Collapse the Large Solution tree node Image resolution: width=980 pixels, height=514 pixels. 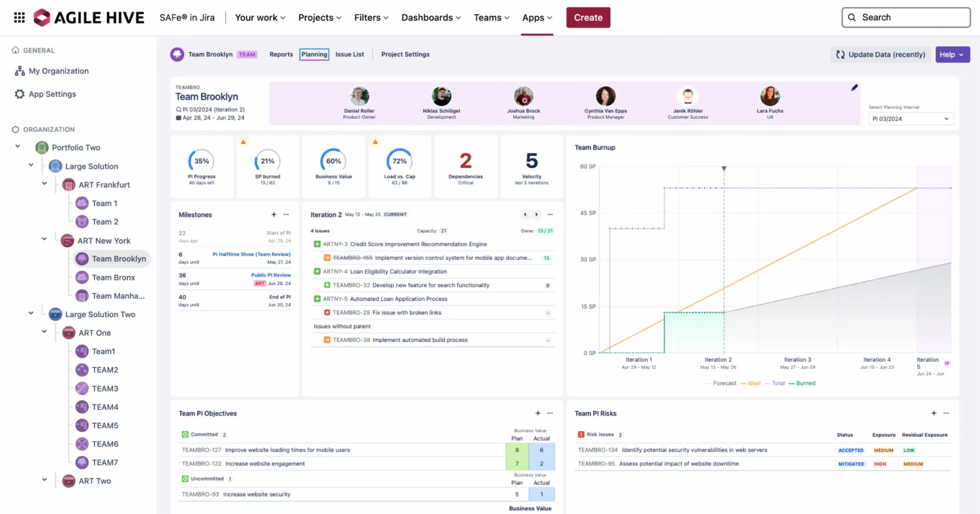(x=31, y=165)
